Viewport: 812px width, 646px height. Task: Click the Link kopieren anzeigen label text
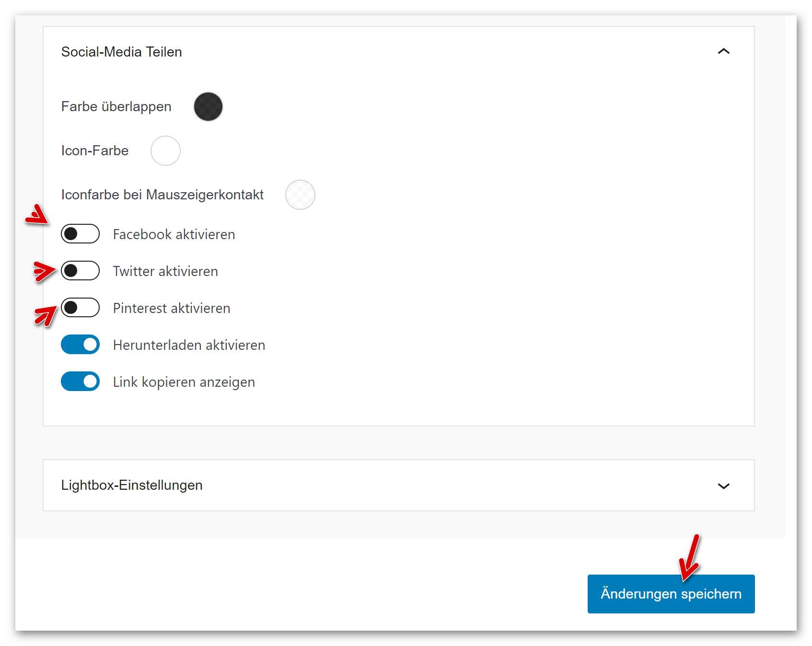184,382
